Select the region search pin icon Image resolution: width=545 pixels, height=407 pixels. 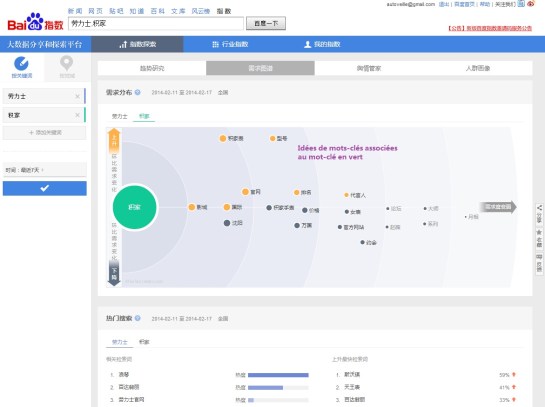point(66,64)
